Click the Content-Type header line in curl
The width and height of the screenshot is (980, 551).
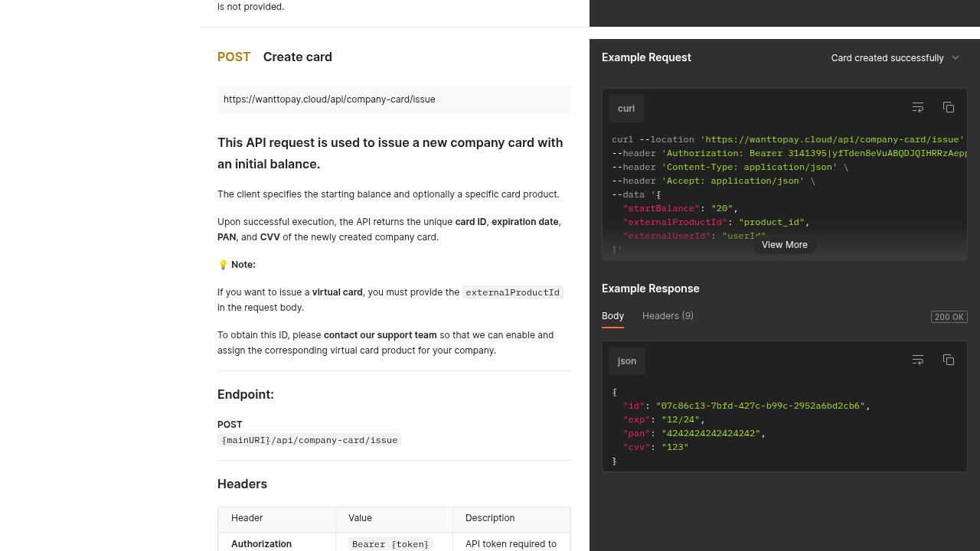tap(730, 168)
